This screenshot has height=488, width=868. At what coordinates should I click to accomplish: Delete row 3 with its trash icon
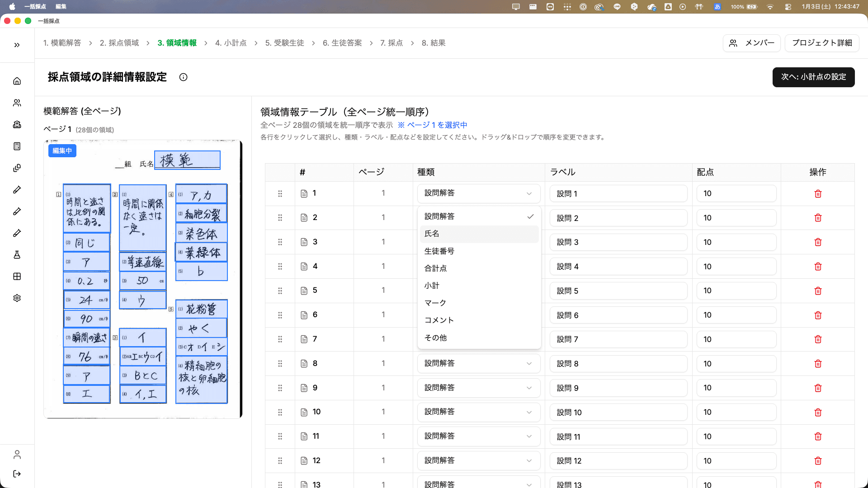tap(817, 242)
